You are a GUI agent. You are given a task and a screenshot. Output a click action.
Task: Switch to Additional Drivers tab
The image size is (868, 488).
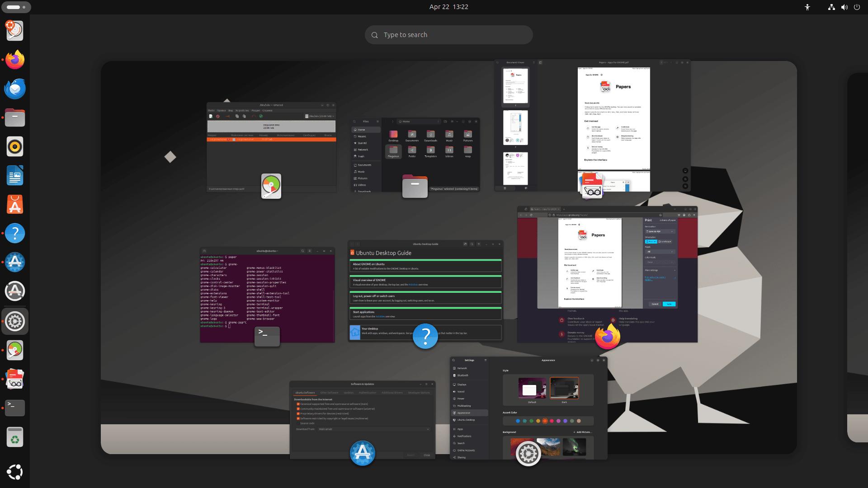point(392,393)
